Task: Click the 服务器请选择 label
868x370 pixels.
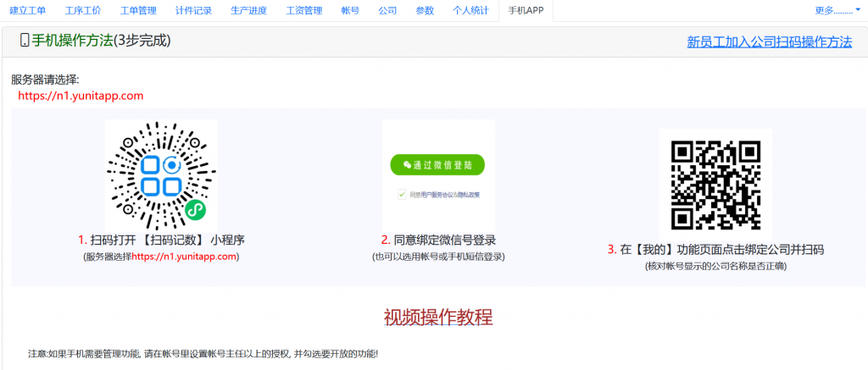Action: coord(46,80)
